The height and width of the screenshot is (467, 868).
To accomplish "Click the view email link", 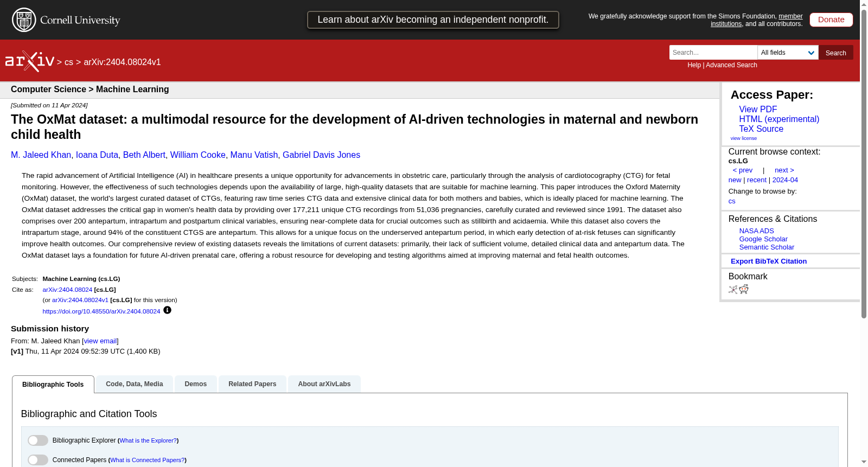I will coord(100,341).
